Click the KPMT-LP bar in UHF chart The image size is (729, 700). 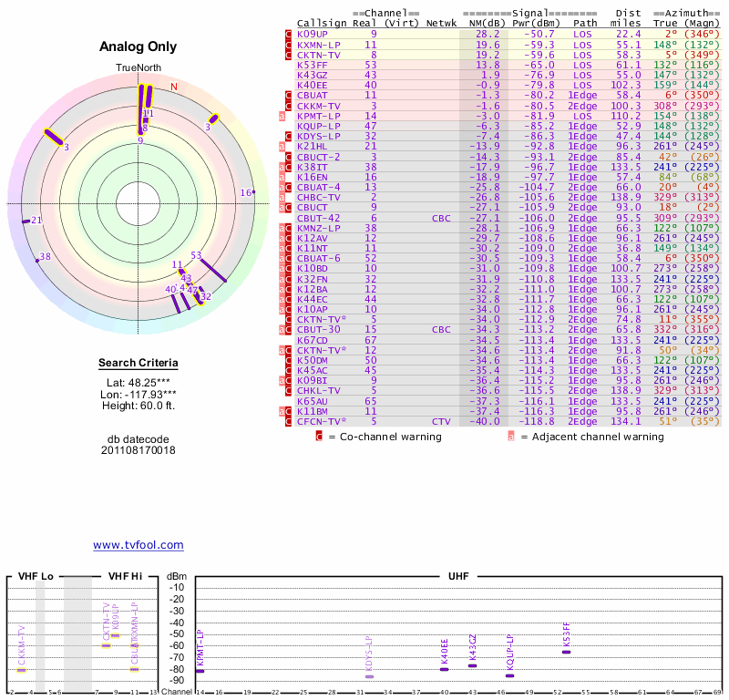tap(200, 671)
